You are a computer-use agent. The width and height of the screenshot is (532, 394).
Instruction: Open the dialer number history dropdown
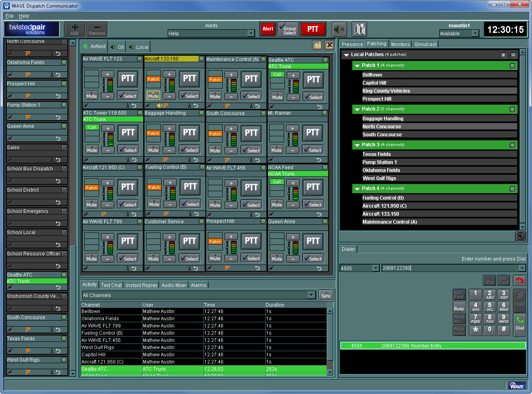click(522, 268)
